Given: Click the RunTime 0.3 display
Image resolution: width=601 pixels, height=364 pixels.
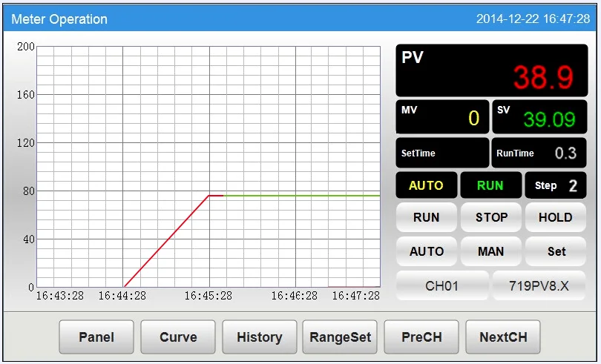Looking at the screenshot, I should coord(539,153).
